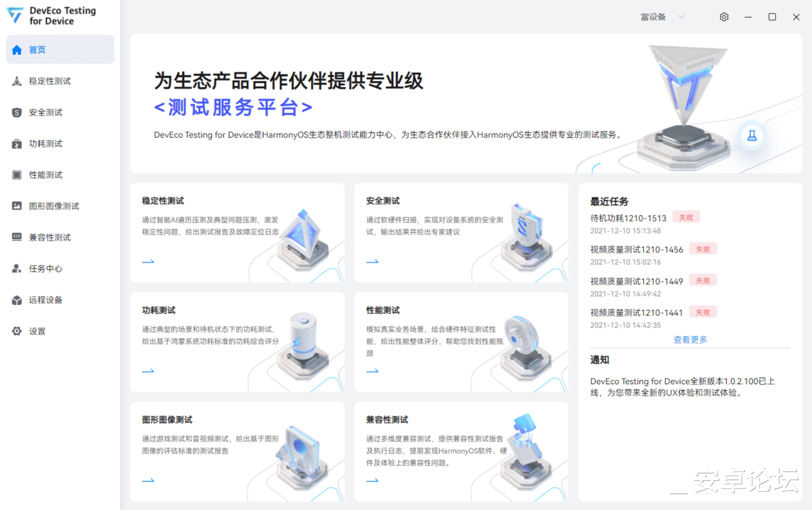Click the 图形图像测试 picture icon in sidebar
Image resolution: width=812 pixels, height=510 pixels.
[x=17, y=206]
